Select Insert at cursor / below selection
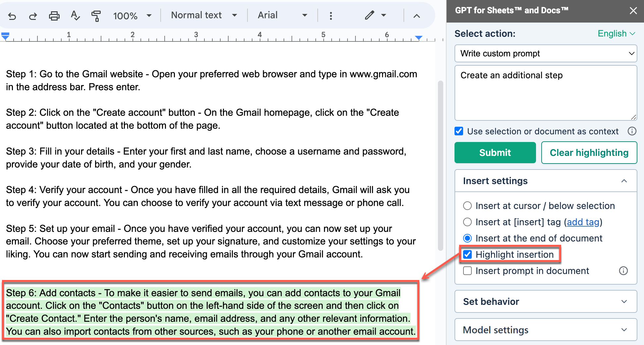This screenshot has height=345, width=644. click(467, 206)
